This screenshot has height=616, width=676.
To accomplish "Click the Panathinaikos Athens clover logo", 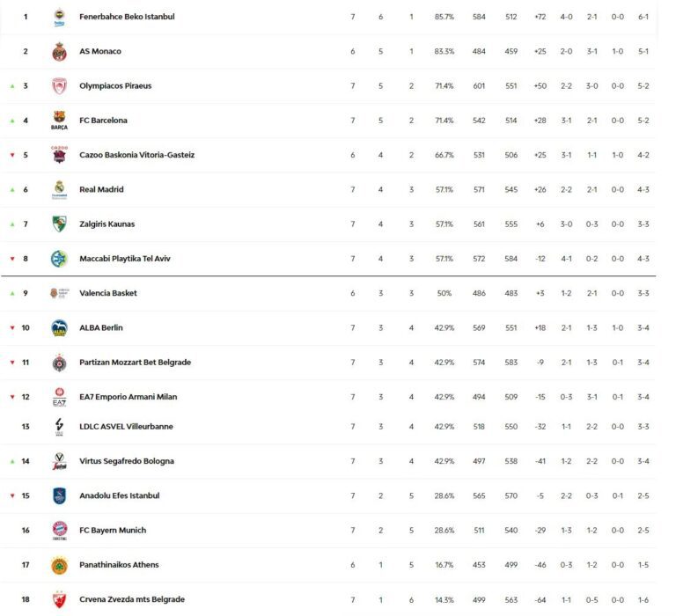I will coord(59,565).
